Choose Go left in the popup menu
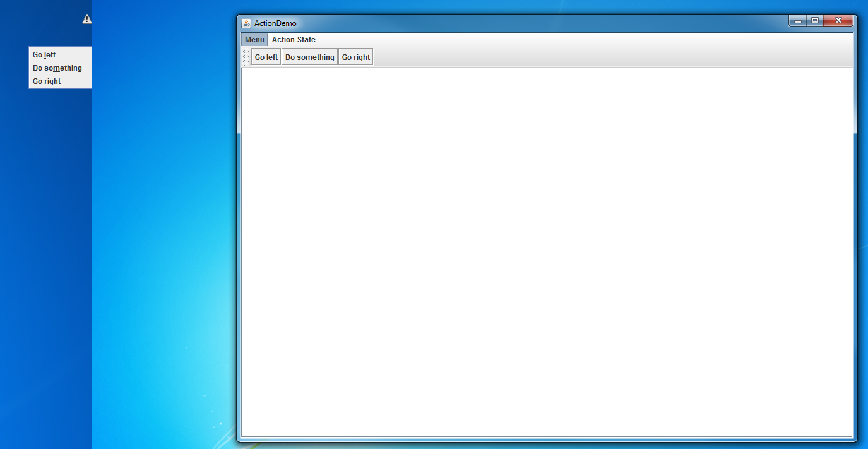The image size is (868, 449). pyautogui.click(x=60, y=55)
